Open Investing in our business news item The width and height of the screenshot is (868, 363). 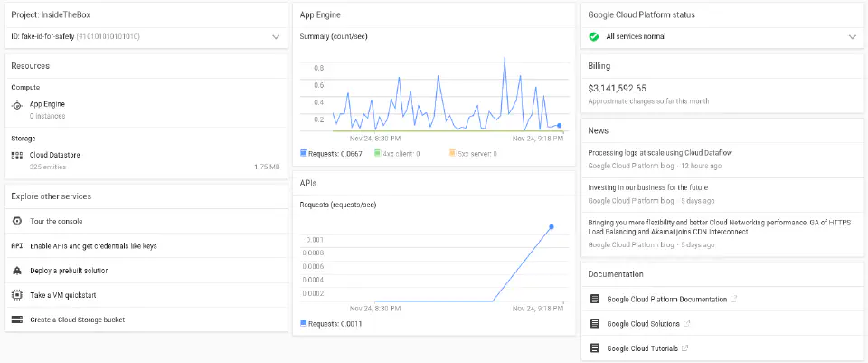coord(648,187)
